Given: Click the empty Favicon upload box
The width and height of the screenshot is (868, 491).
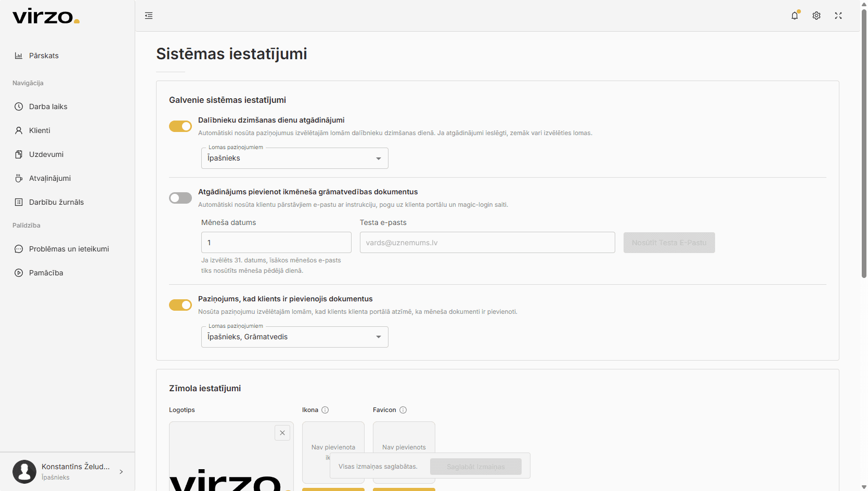Looking at the screenshot, I should 404,452.
